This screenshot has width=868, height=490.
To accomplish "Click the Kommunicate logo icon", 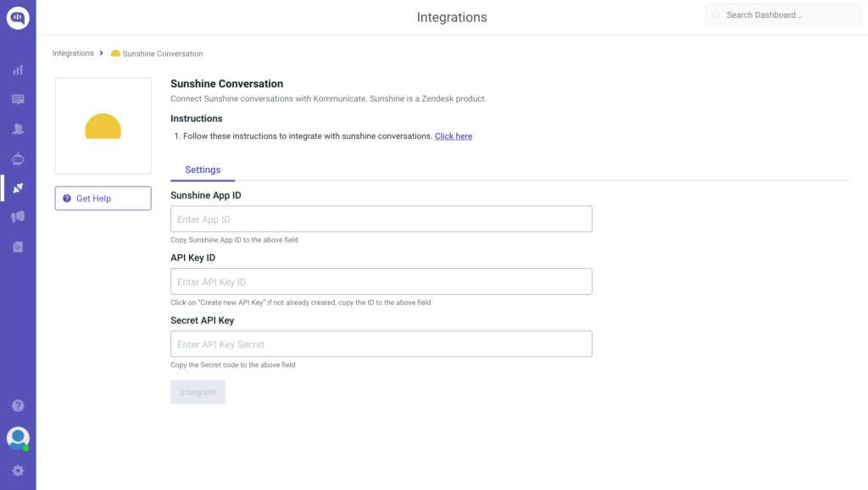I will (x=18, y=18).
